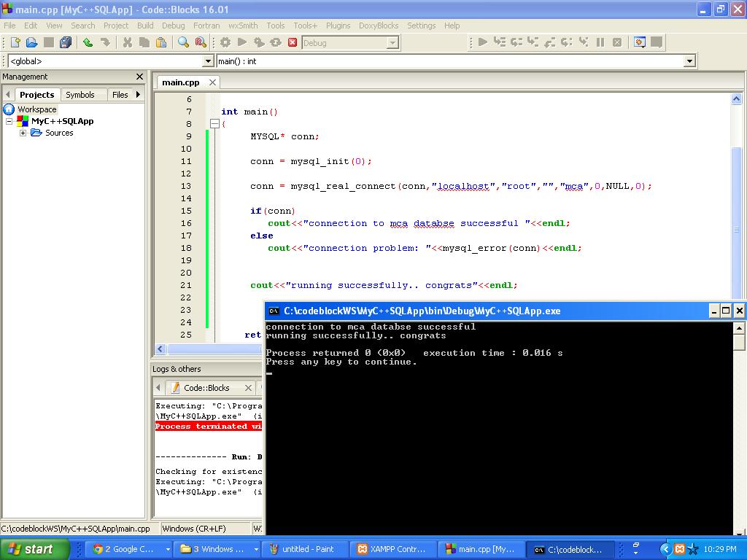Open the Find dialog magnifier icon
The image size is (747, 560).
coord(182,42)
